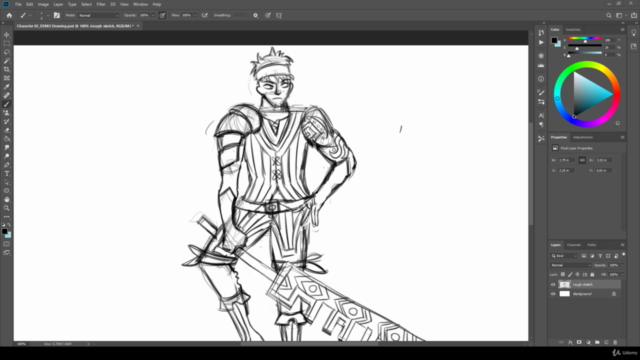Viewport: 640px width, 360px height.
Task: Open layer blend mode Normal dropdown
Action: (x=570, y=265)
